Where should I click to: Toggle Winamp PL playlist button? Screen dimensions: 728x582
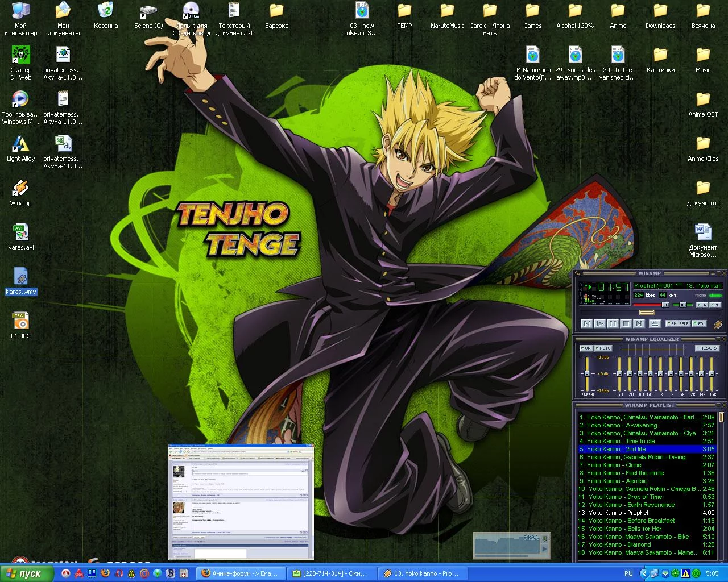click(x=715, y=305)
